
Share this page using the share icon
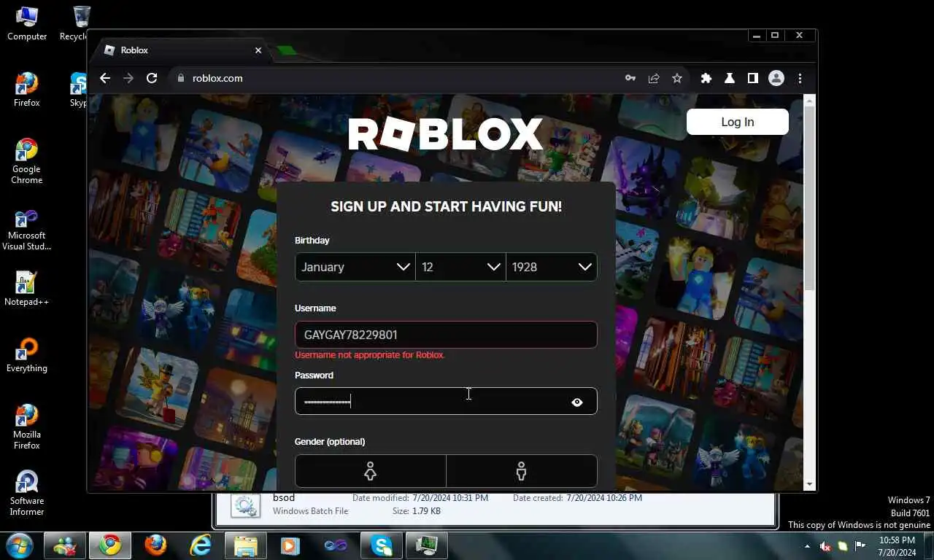(654, 78)
